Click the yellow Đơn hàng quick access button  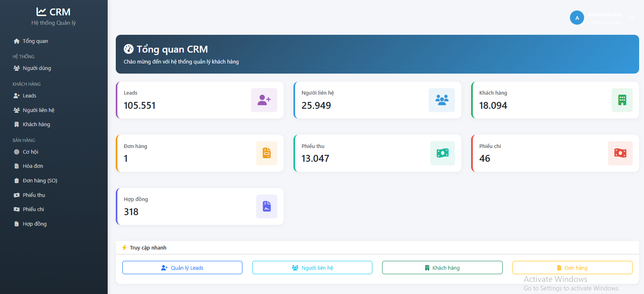[x=572, y=268]
